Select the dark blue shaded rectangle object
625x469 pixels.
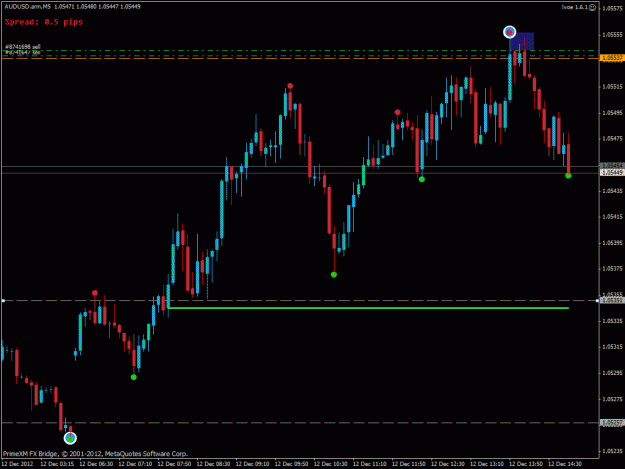522,41
